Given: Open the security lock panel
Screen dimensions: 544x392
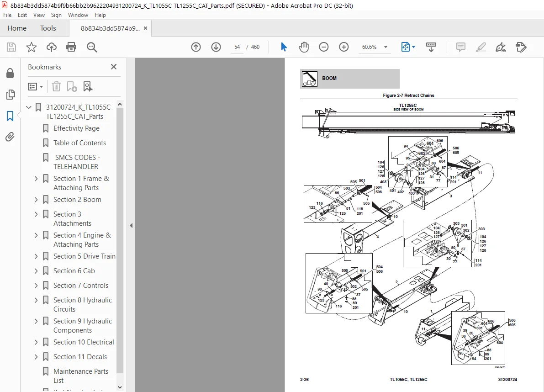Looking at the screenshot, I should [x=10, y=73].
